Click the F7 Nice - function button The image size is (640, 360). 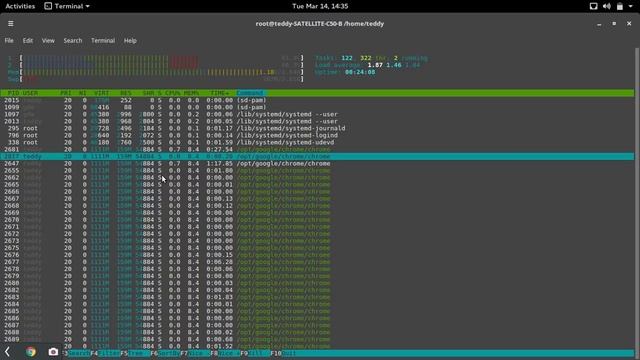click(x=195, y=353)
